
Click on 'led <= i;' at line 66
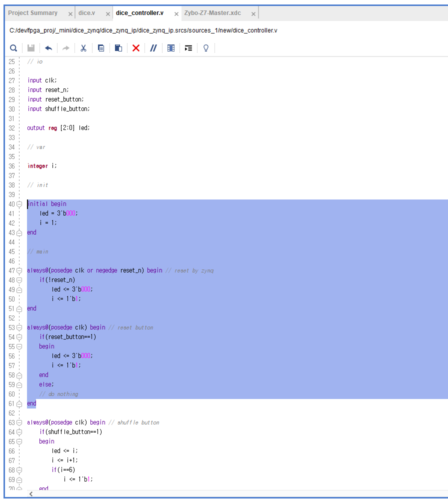click(64, 450)
